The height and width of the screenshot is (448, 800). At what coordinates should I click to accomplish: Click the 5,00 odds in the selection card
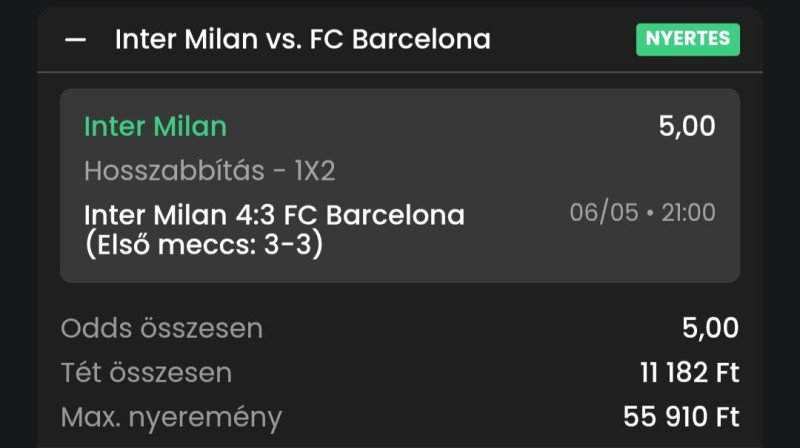coord(687,126)
